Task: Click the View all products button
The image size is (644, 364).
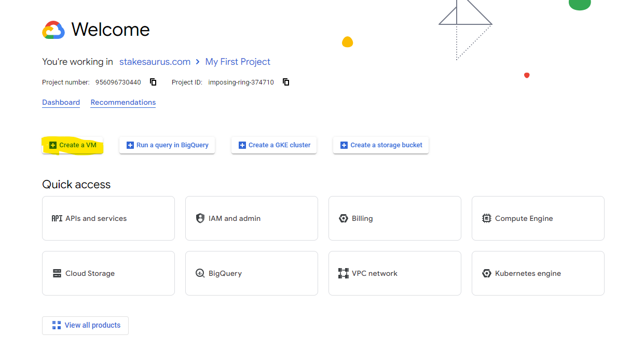Action: [x=86, y=325]
